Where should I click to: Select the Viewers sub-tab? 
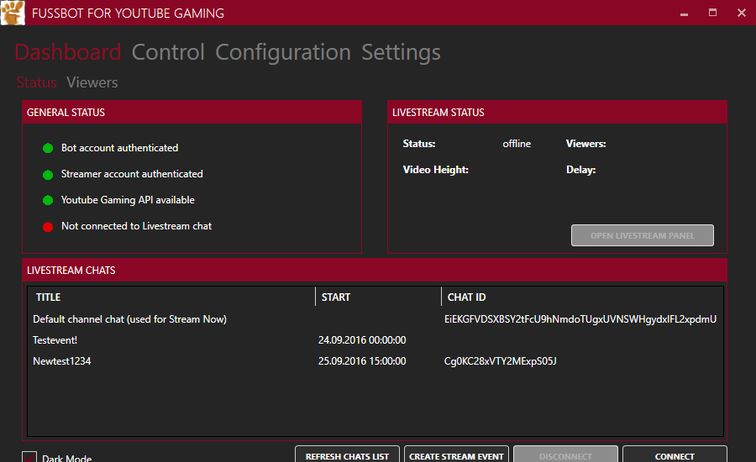[92, 83]
